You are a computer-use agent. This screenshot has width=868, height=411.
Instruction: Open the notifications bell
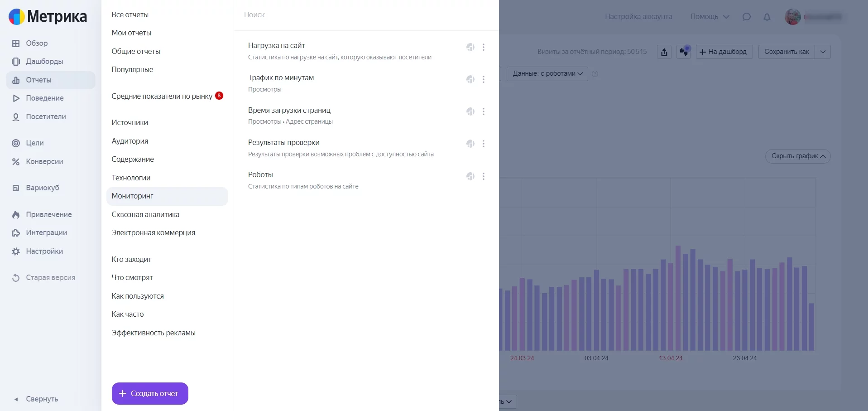pos(767,17)
